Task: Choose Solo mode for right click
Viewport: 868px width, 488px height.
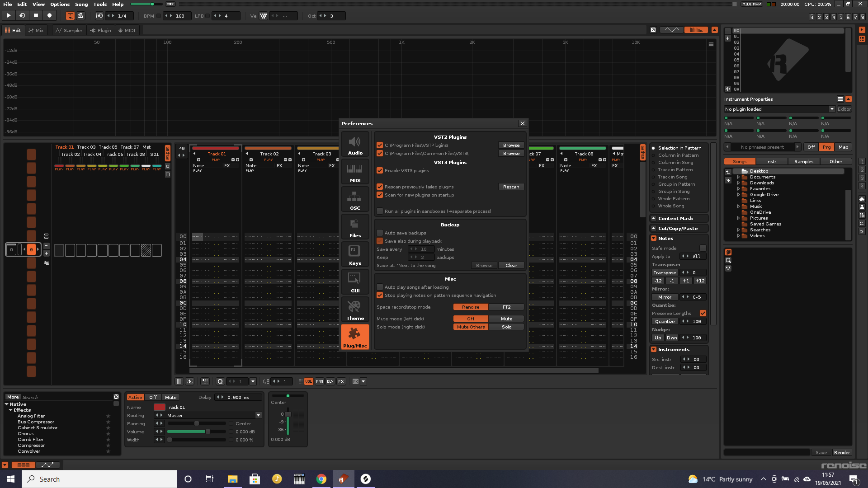Action: [x=506, y=327]
